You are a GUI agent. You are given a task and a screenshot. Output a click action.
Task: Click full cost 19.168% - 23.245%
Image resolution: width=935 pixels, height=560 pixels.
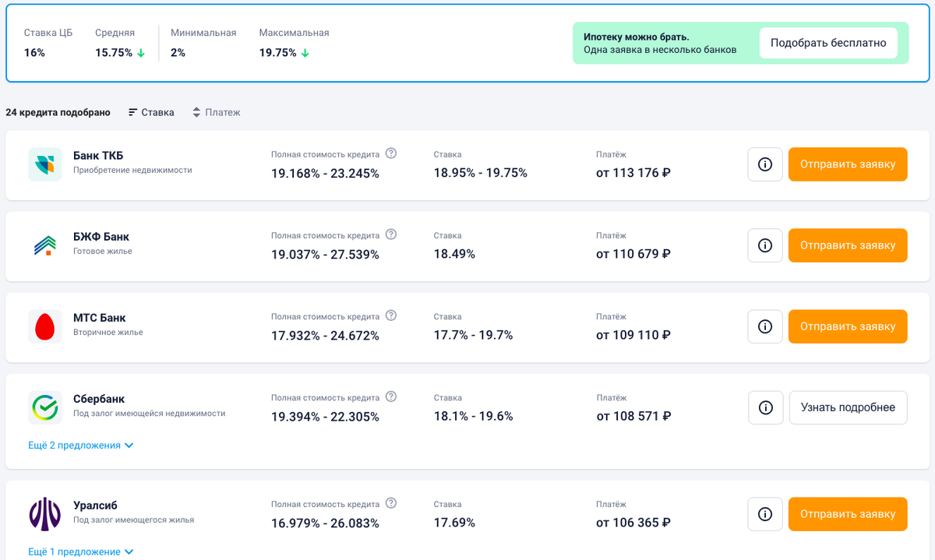click(x=326, y=173)
